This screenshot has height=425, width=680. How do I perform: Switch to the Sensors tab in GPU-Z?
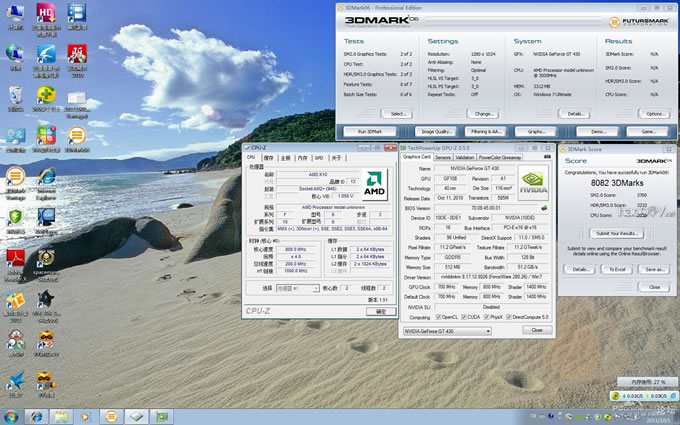443,157
